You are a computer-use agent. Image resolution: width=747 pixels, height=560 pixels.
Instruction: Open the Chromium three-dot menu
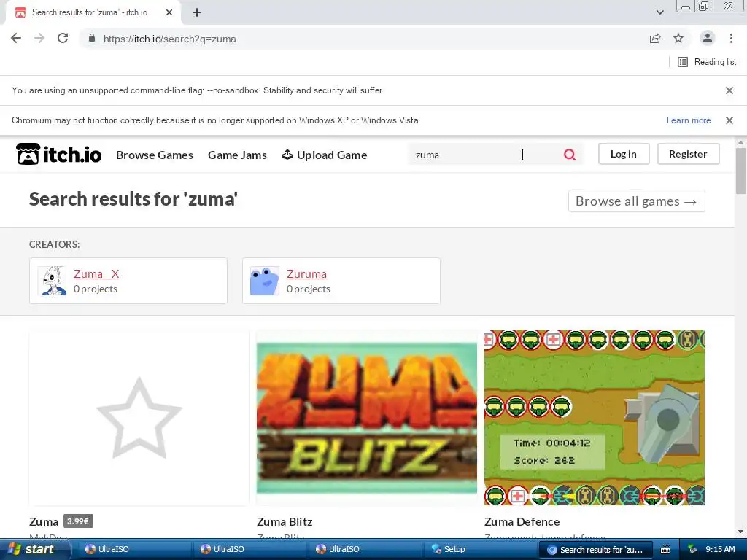pos(731,38)
